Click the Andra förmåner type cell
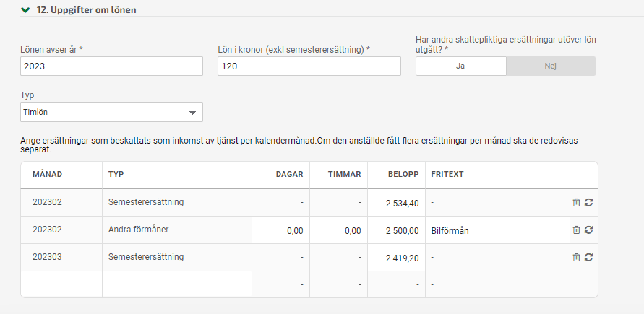Image resolution: width=644 pixels, height=314 pixels. tap(177, 230)
